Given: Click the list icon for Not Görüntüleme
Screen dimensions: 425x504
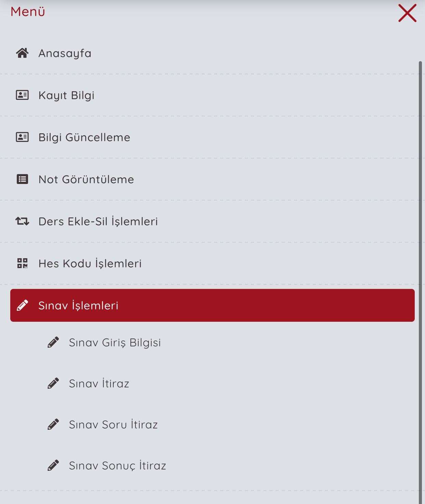Looking at the screenshot, I should (x=22, y=179).
